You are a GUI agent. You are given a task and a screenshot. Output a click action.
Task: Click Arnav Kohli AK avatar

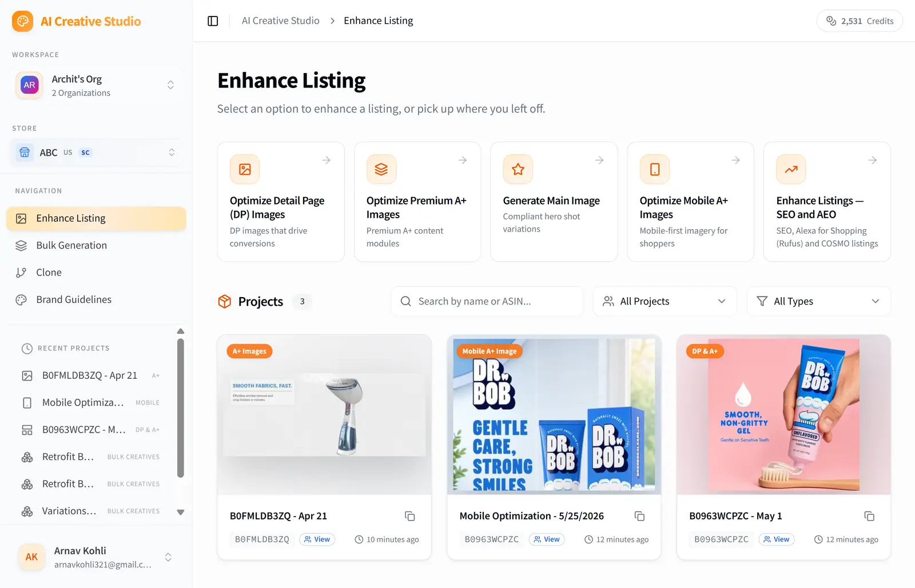(x=31, y=557)
